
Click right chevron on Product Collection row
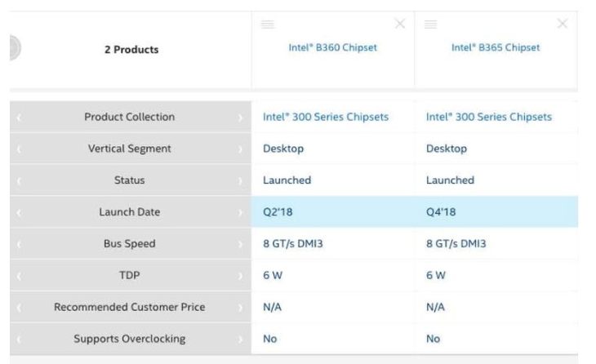(x=240, y=118)
